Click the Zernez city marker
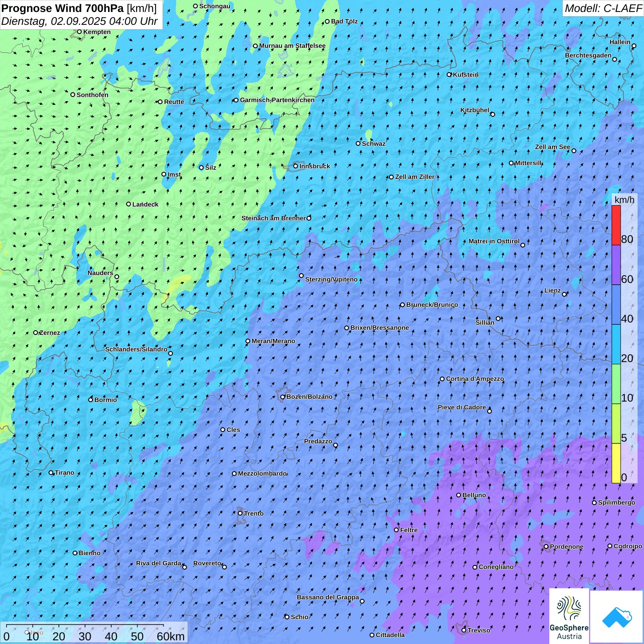The width and height of the screenshot is (644, 644). point(36,333)
